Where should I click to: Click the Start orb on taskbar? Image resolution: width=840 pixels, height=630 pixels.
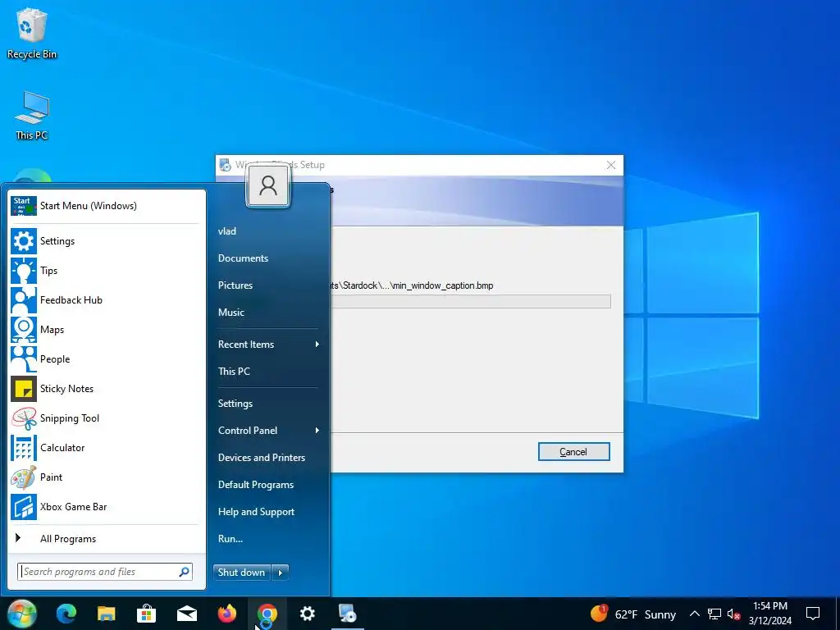point(22,614)
